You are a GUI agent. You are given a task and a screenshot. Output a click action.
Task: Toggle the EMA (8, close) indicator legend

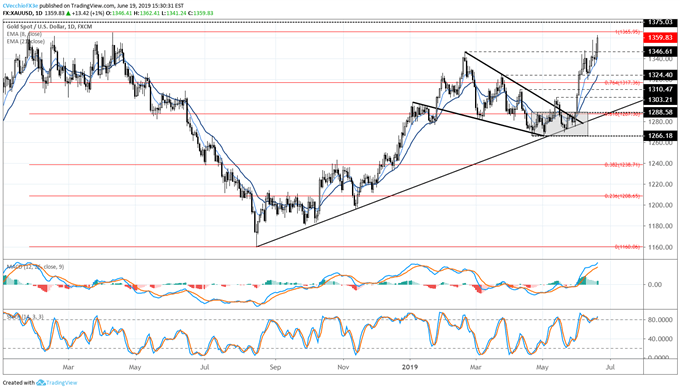(24, 34)
